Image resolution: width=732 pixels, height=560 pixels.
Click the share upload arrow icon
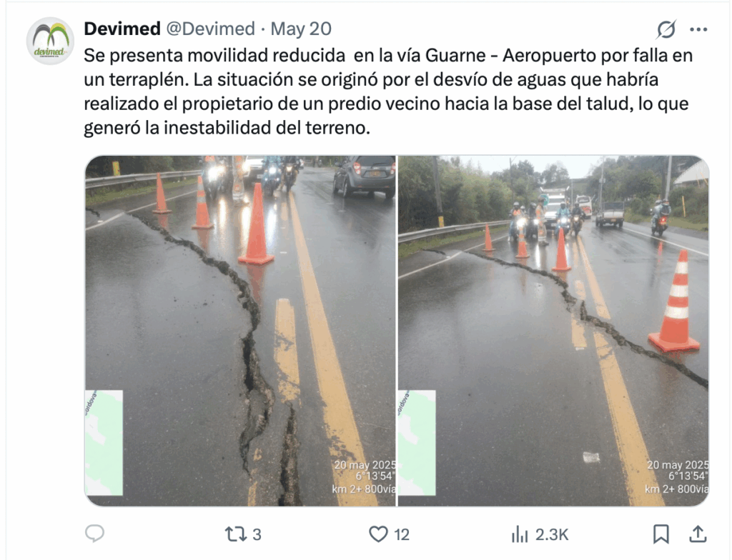click(698, 534)
